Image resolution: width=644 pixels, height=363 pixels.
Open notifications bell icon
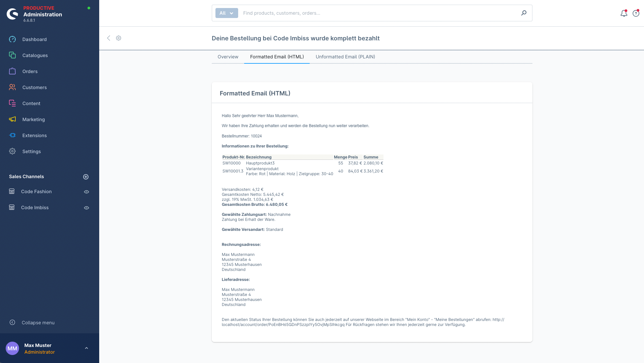[x=624, y=13]
